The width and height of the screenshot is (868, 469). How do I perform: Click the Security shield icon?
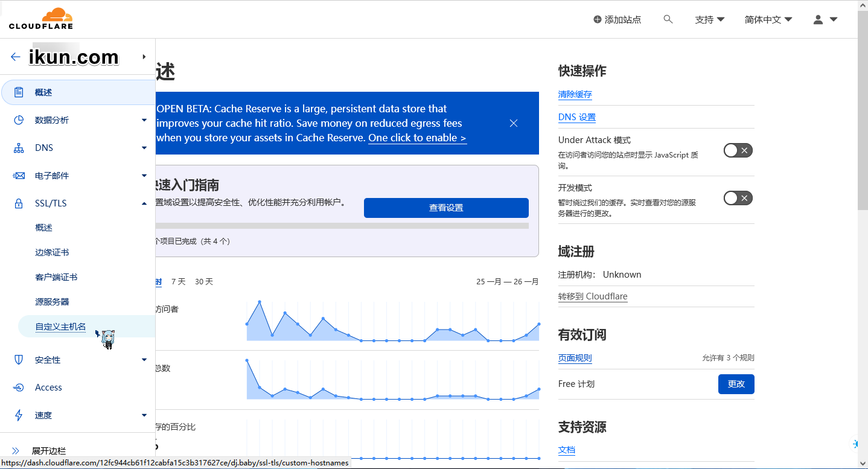click(19, 360)
